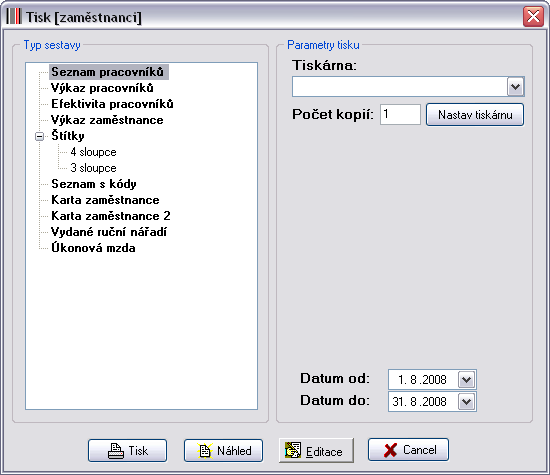Click the Datum od date value 1.8.2008
Viewport: 550px width, 475px height.
422,380
